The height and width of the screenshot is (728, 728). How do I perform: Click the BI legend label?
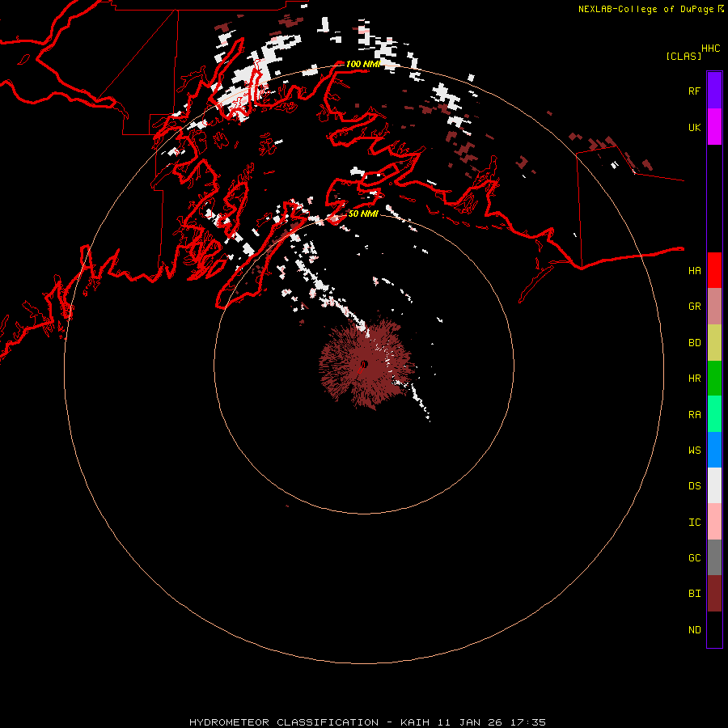pyautogui.click(x=694, y=594)
